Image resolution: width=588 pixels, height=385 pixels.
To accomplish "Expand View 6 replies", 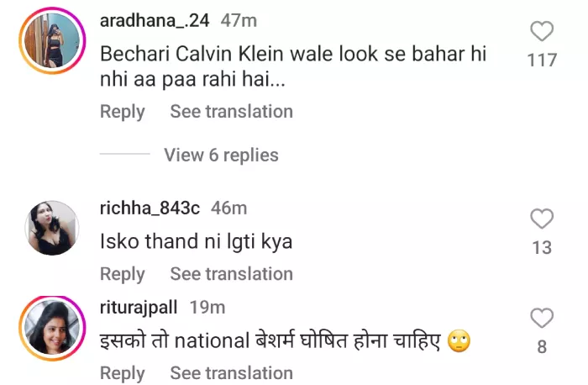I will [x=221, y=155].
